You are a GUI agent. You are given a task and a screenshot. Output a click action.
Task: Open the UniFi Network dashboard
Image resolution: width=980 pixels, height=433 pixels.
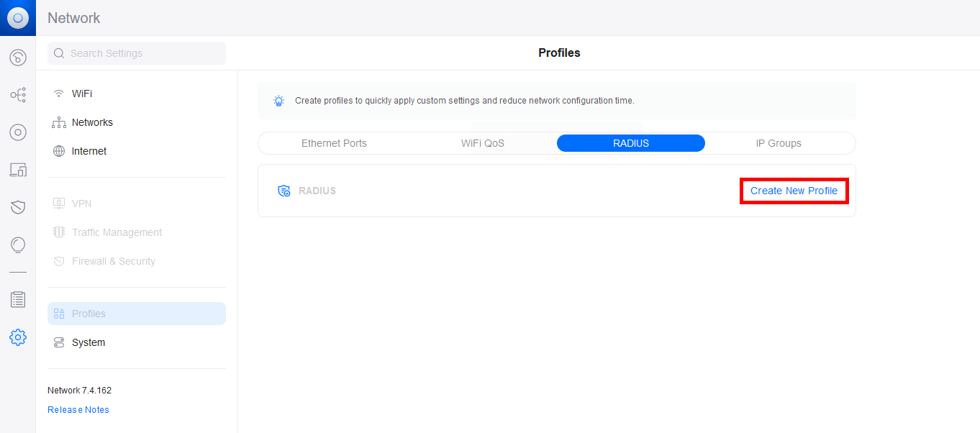pos(17,58)
